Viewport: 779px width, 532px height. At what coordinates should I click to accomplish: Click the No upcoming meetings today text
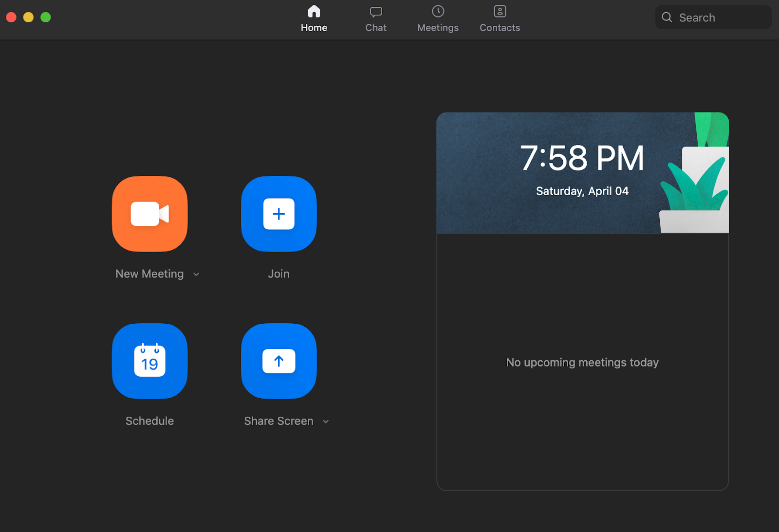tap(582, 363)
